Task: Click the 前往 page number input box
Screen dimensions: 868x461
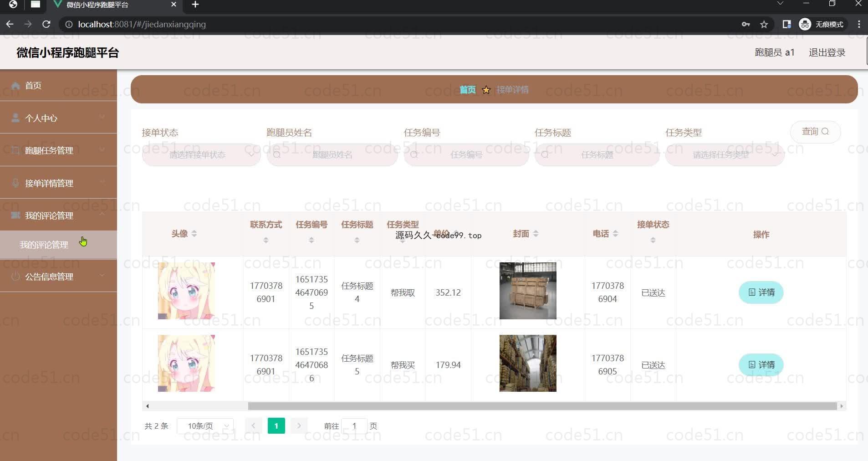Action: pyautogui.click(x=354, y=426)
